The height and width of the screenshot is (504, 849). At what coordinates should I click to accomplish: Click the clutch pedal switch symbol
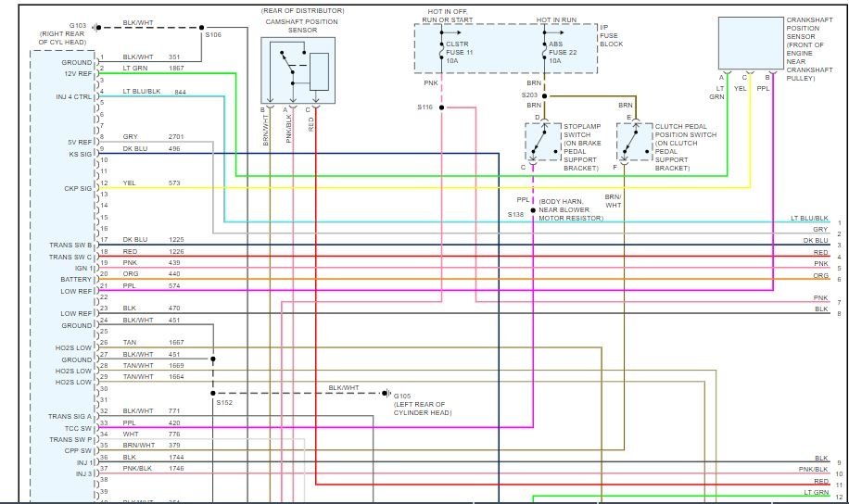click(635, 142)
